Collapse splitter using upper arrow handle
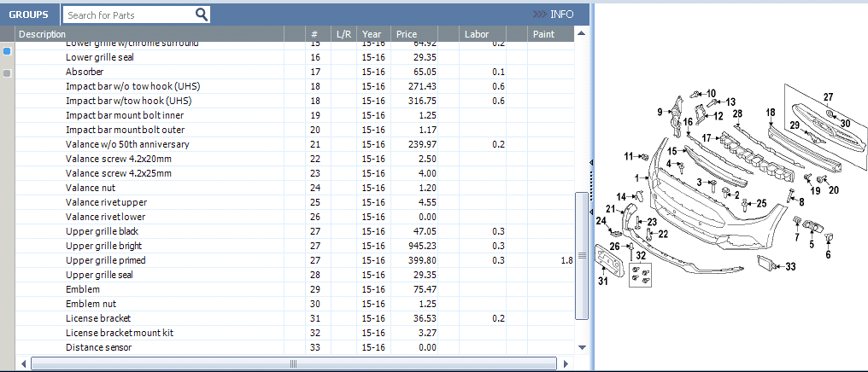Viewport: 868px width, 372px height. [x=591, y=162]
